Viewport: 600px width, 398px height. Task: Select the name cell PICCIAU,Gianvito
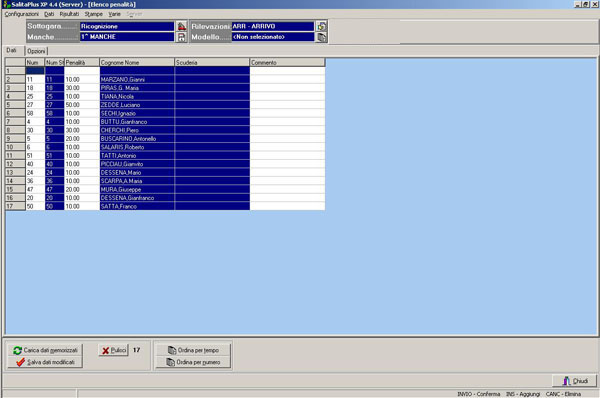coord(137,164)
